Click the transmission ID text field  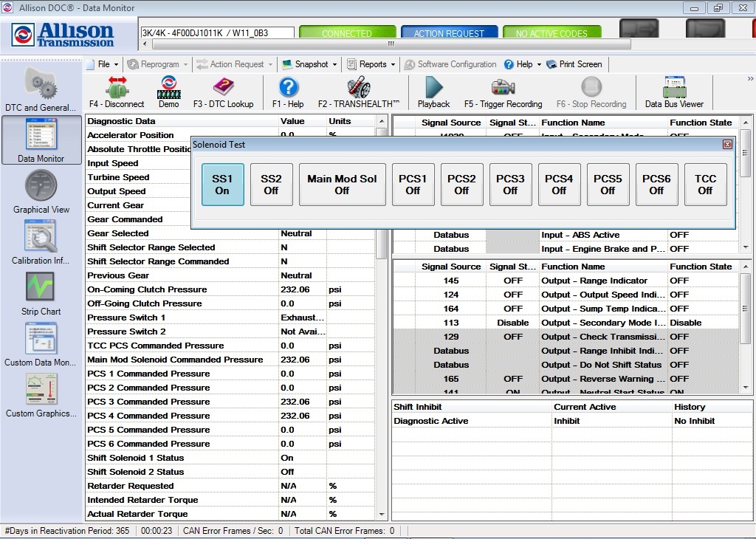pos(217,32)
